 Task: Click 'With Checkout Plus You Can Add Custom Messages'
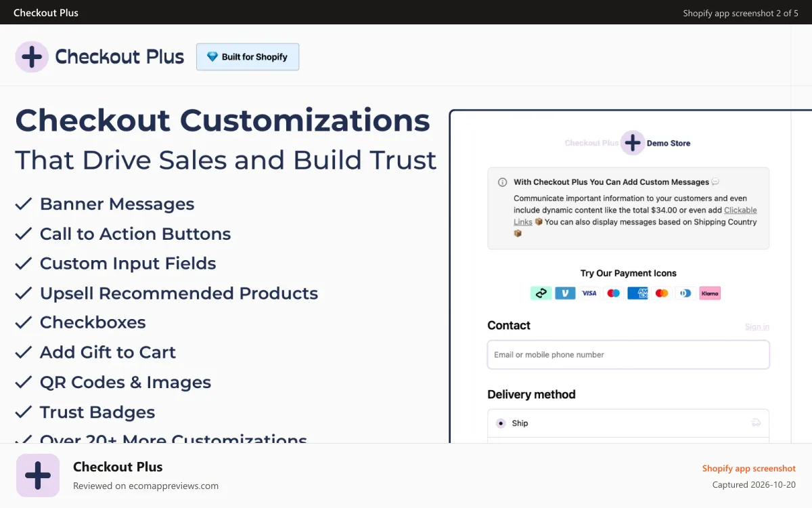point(611,182)
